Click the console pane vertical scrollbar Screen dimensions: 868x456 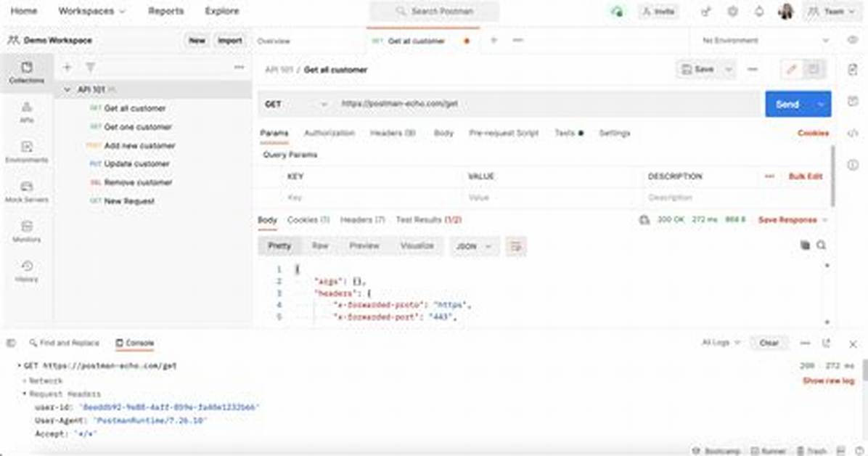864,372
